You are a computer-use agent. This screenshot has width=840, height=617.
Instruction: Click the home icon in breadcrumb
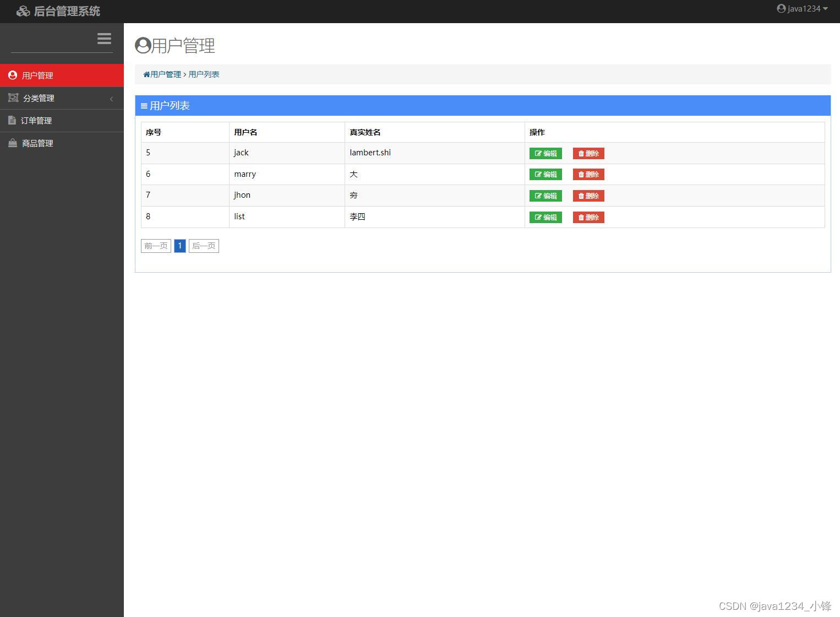point(146,74)
